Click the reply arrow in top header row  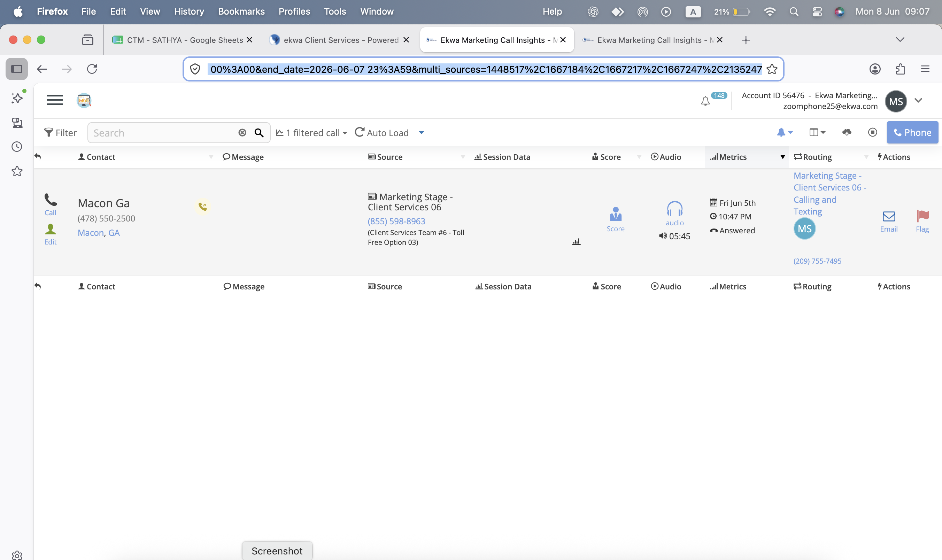(37, 156)
